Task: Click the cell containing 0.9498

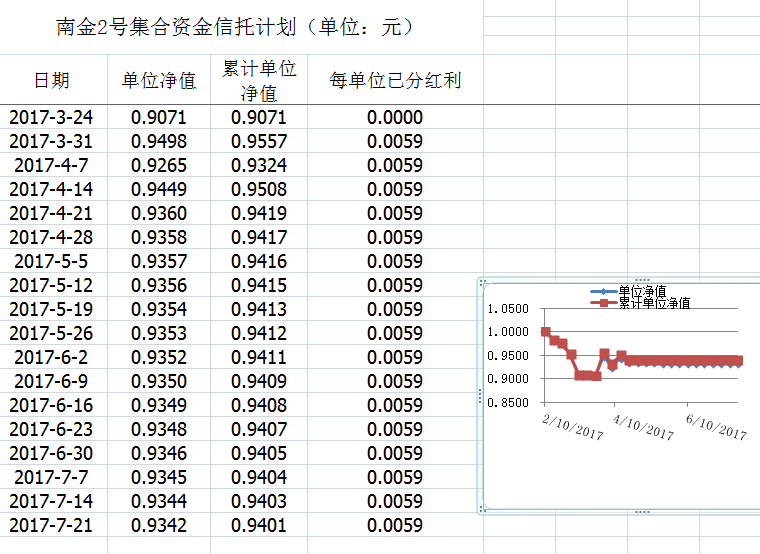Action: pos(159,141)
